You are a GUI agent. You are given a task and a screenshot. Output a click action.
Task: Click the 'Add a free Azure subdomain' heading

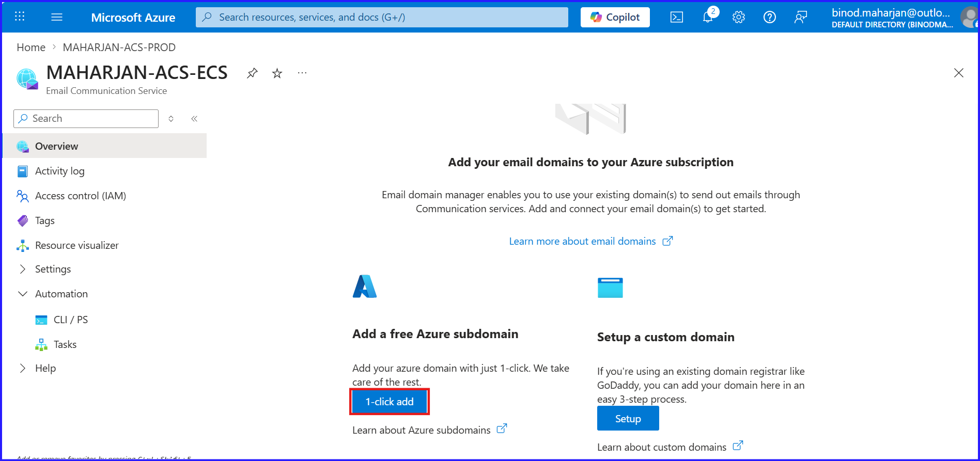(435, 334)
